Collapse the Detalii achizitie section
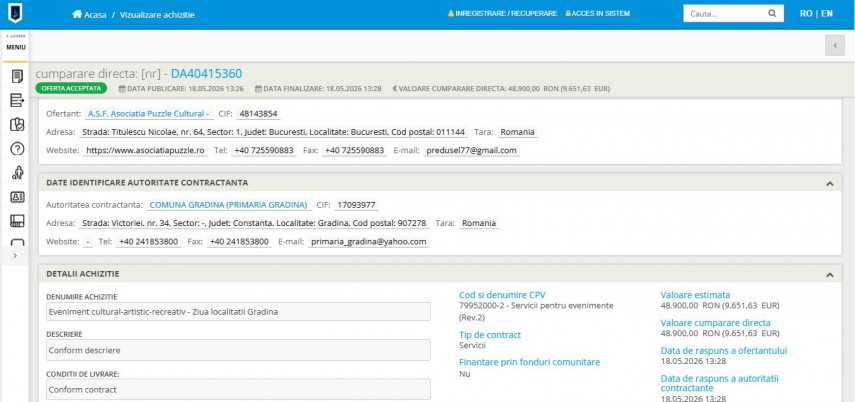The image size is (855, 402). pos(829,275)
